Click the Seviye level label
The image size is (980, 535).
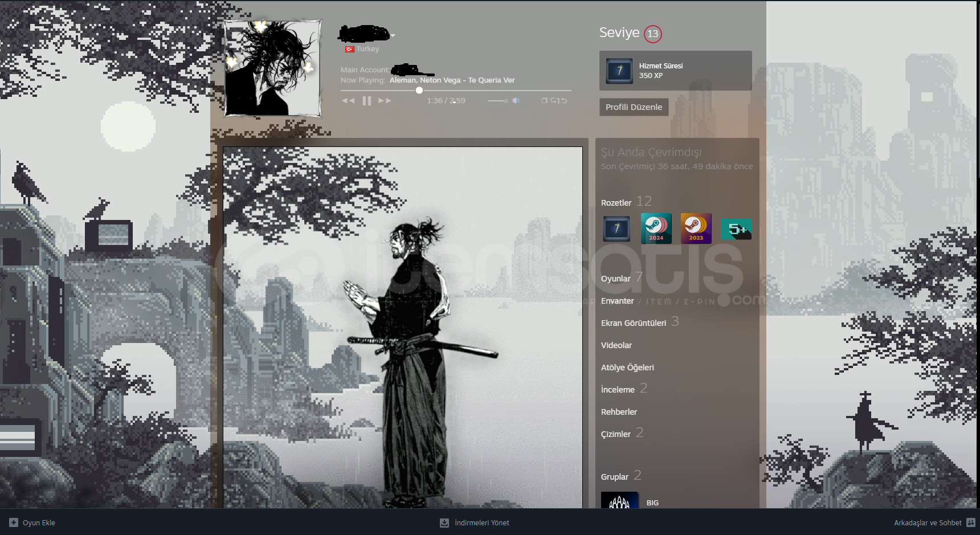[619, 33]
